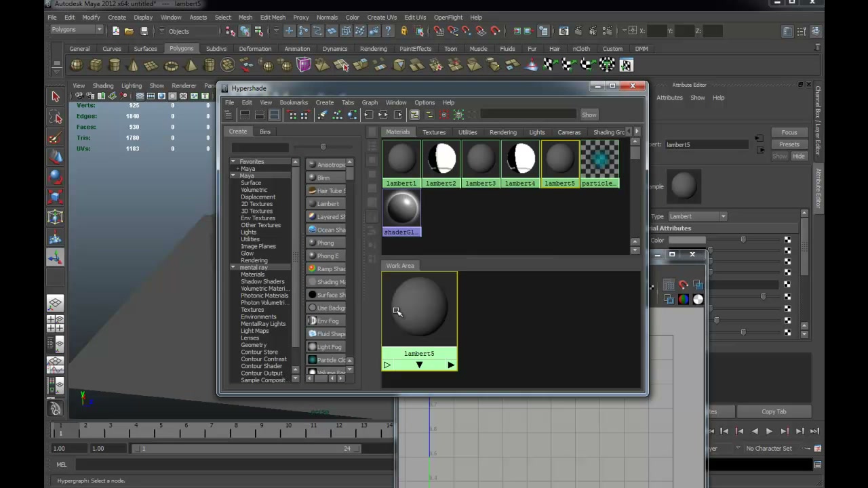Pick the Select tool arrow in toolbox
The height and width of the screenshot is (488, 868).
click(x=56, y=97)
